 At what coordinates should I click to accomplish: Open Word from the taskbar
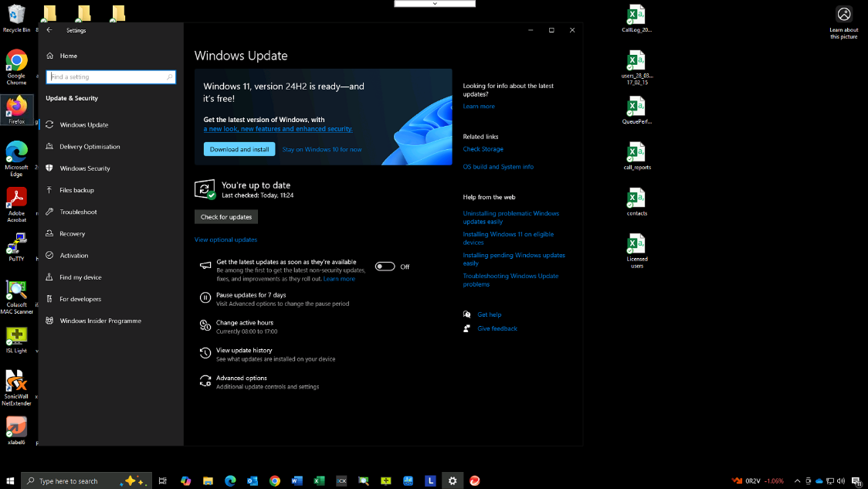tap(297, 481)
